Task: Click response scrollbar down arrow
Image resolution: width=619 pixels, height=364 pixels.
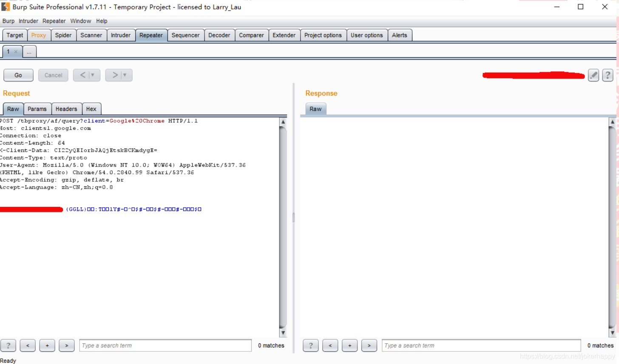Action: [x=612, y=333]
